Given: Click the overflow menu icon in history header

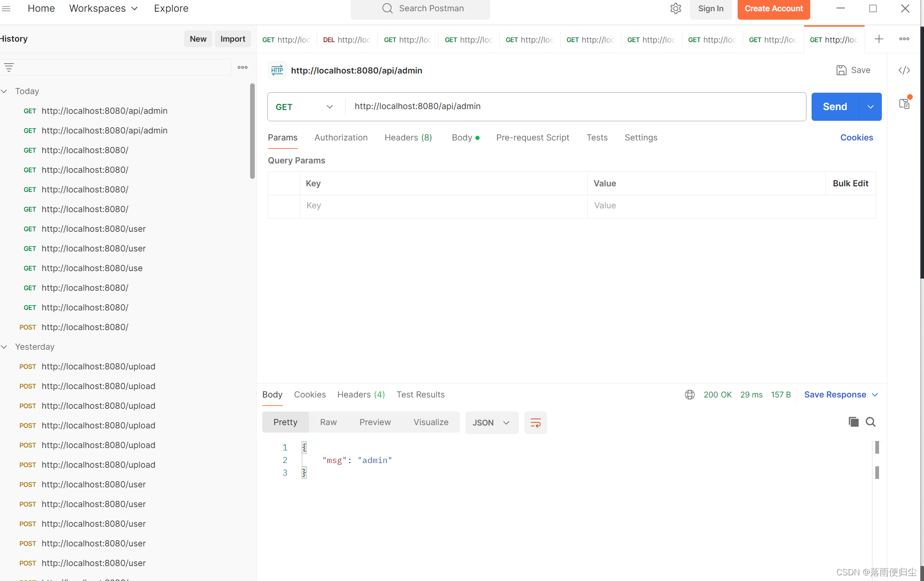Looking at the screenshot, I should coord(243,67).
